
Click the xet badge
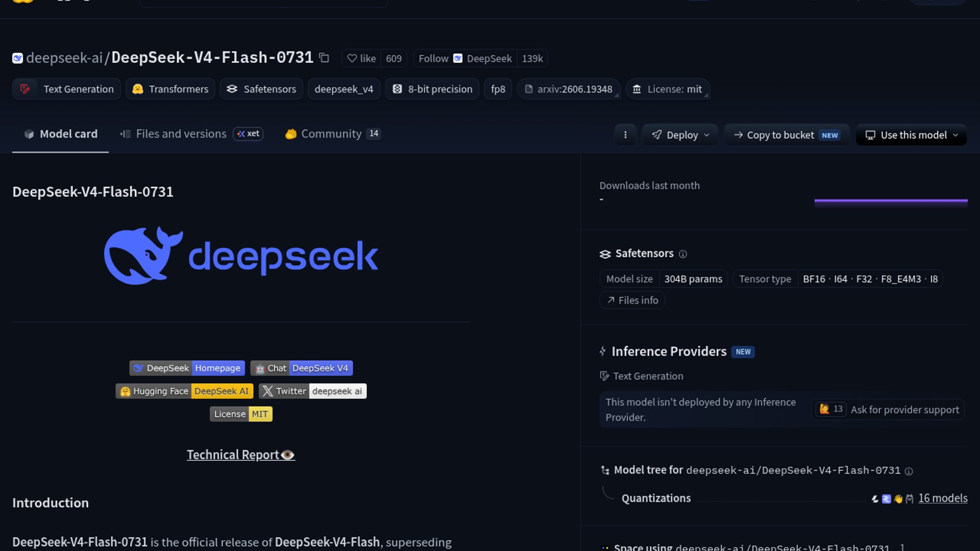[x=248, y=134]
